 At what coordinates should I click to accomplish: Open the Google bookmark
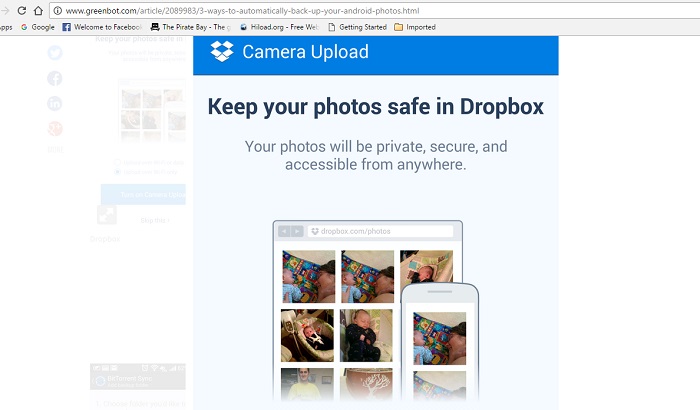[x=37, y=27]
